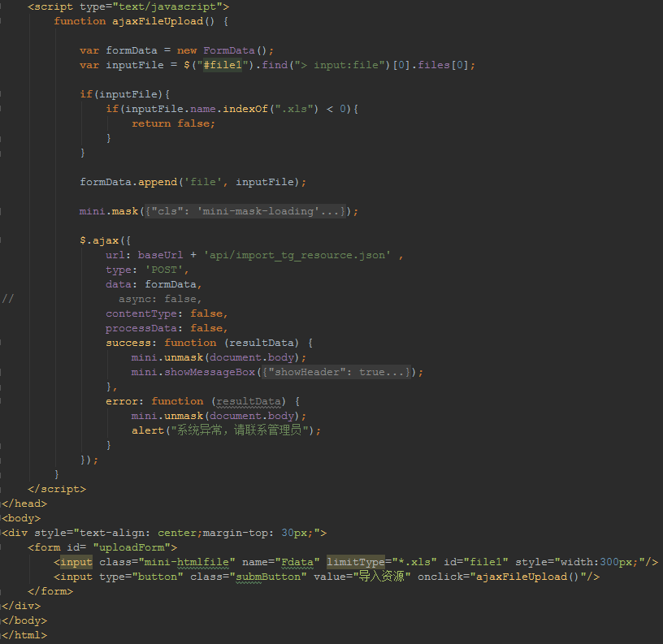Viewport: 663px width, 644px height.
Task: Click the highlighted "#file1" selector string
Action: click(223, 65)
